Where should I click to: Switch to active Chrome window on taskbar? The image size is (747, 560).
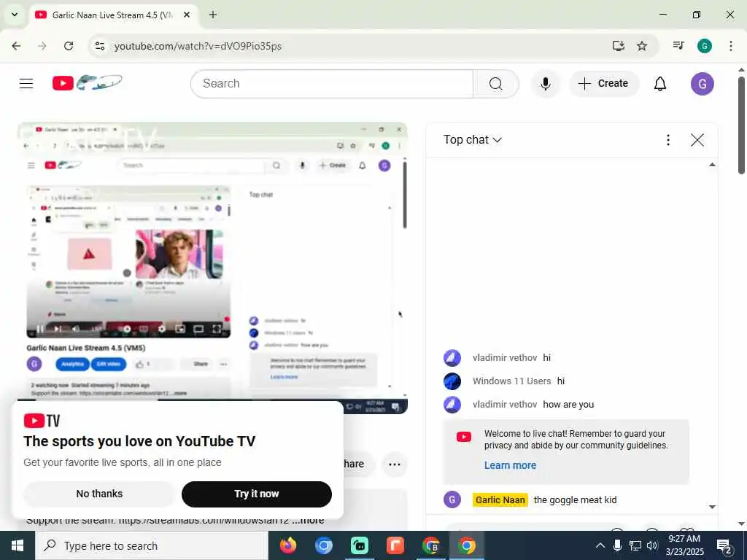coord(466,545)
